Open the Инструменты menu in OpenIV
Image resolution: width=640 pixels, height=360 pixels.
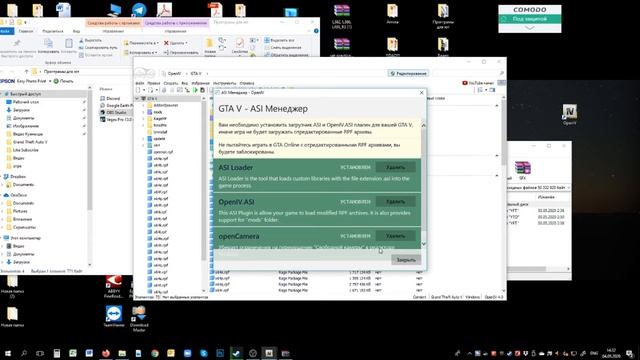(x=224, y=83)
